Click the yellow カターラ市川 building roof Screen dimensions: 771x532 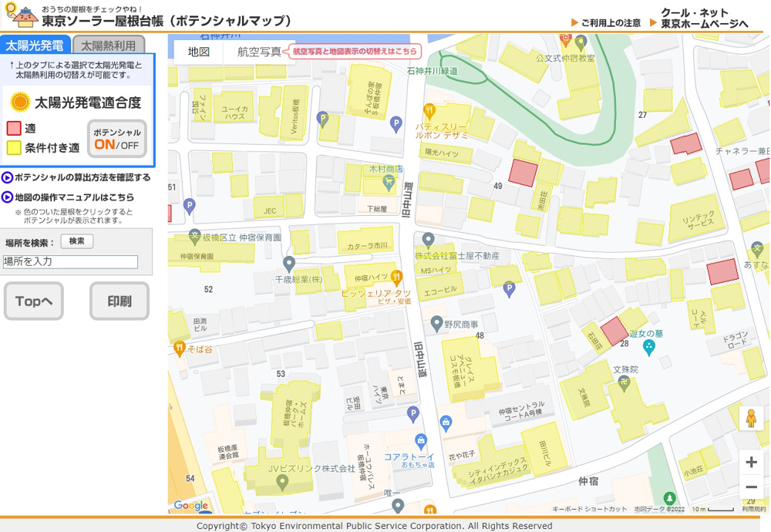(x=365, y=241)
